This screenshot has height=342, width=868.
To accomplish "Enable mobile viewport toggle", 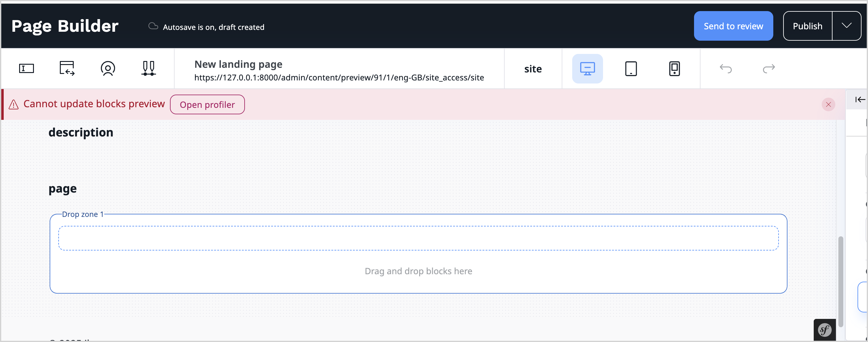I will (674, 68).
